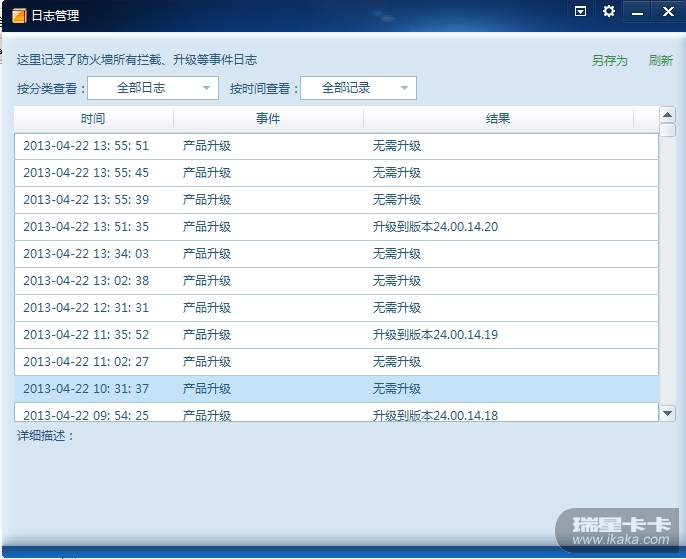Select the 2013-04-22 09:54:25 log row

336,412
